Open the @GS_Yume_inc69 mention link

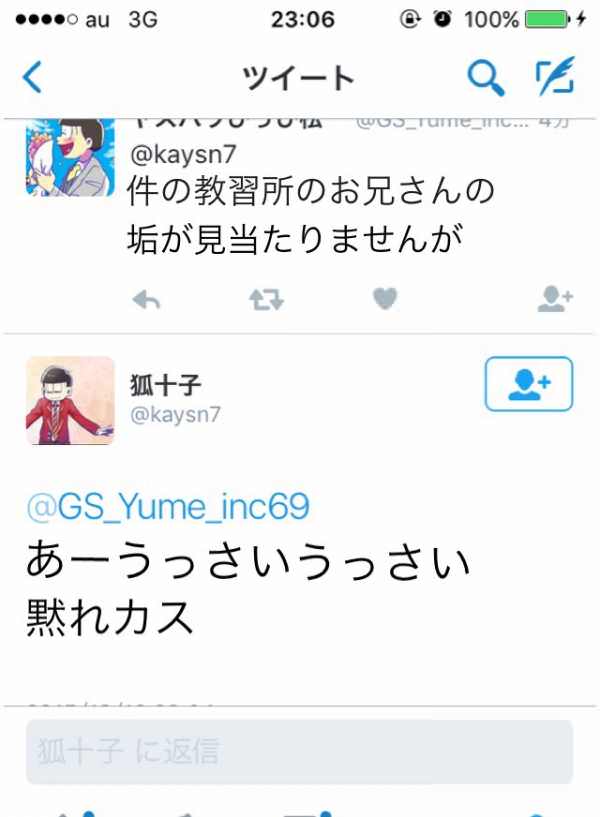pyautogui.click(x=168, y=506)
